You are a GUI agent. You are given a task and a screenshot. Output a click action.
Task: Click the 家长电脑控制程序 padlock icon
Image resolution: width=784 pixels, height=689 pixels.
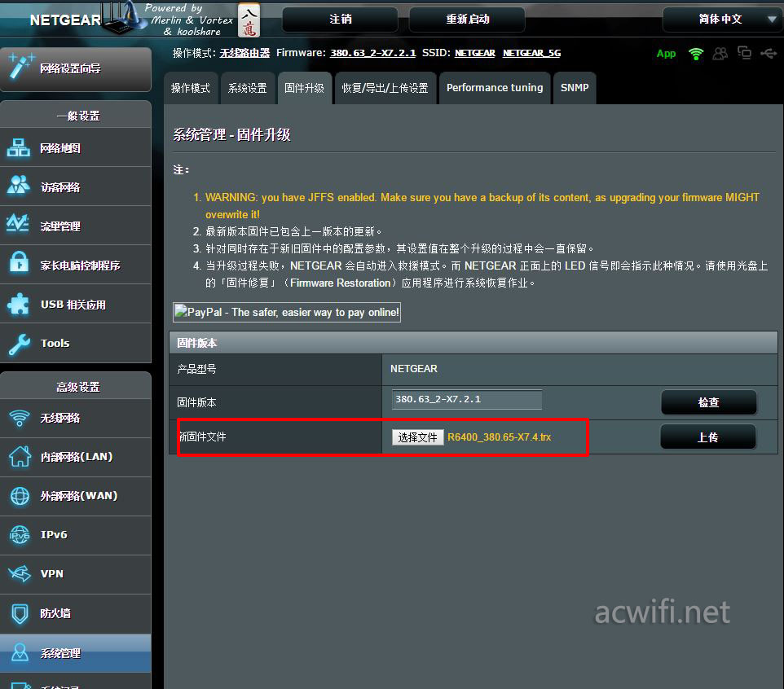(19, 262)
